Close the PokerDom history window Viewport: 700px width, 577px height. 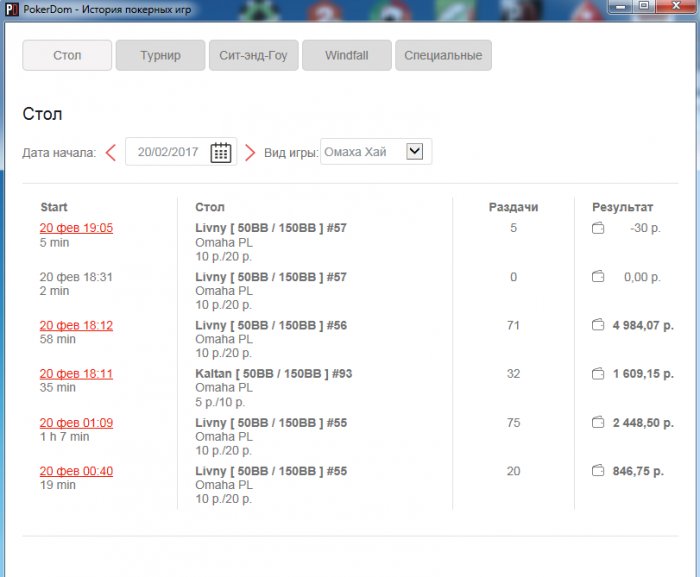point(676,7)
